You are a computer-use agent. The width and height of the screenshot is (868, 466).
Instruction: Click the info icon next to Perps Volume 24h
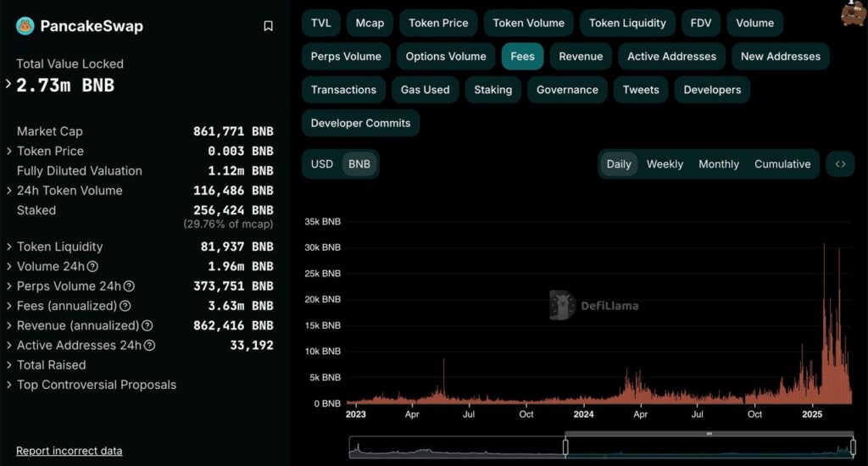(x=129, y=286)
